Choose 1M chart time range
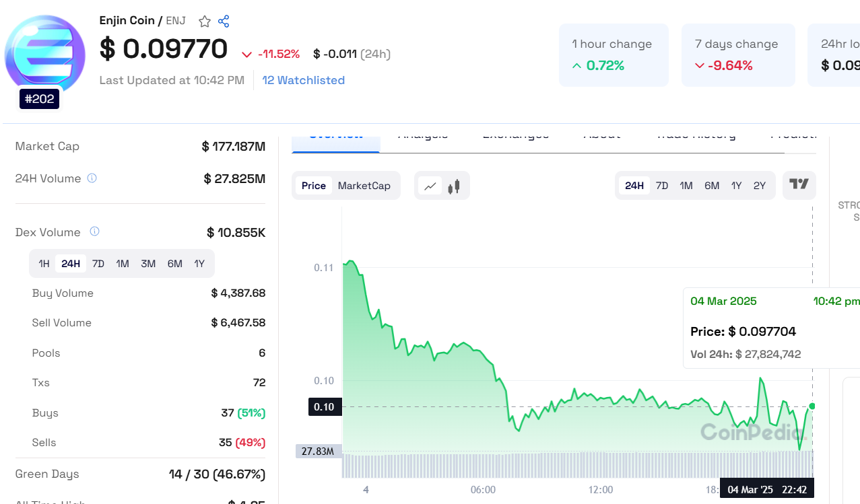This screenshot has height=504, width=860. [686, 186]
